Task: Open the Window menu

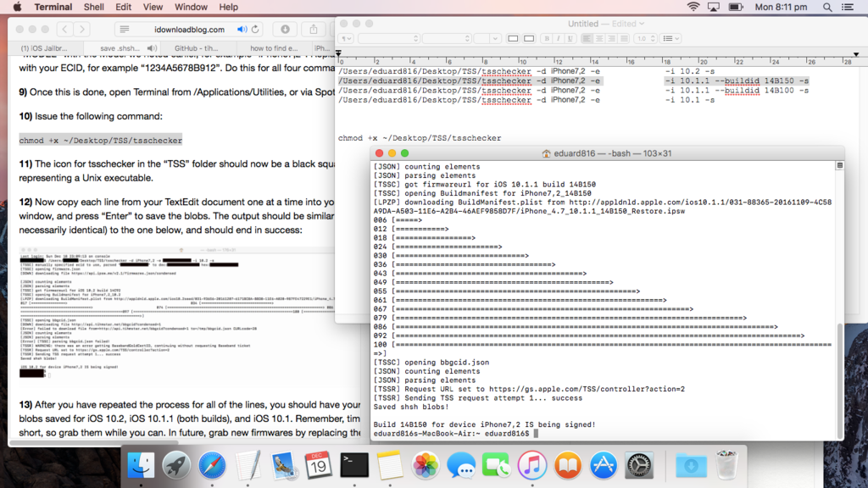Action: point(191,7)
